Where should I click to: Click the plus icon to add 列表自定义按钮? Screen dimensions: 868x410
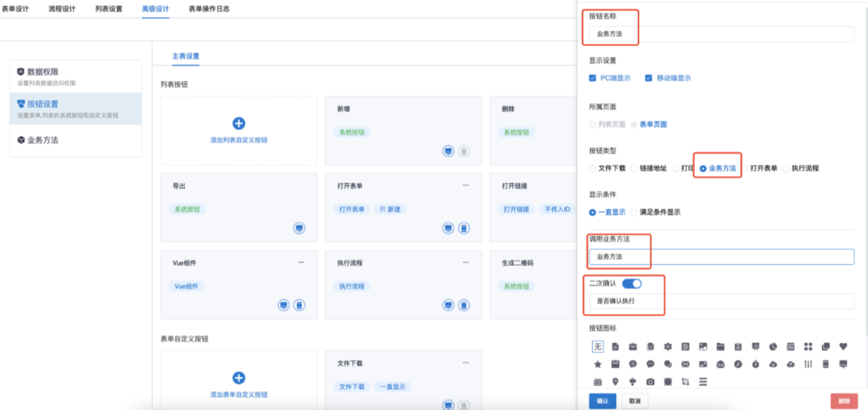239,124
